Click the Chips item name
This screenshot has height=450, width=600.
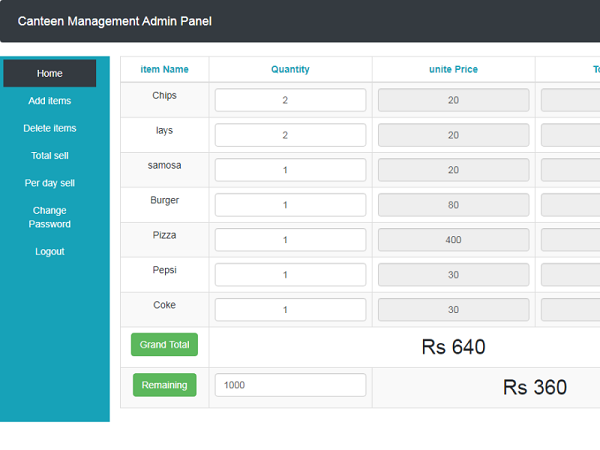point(165,95)
